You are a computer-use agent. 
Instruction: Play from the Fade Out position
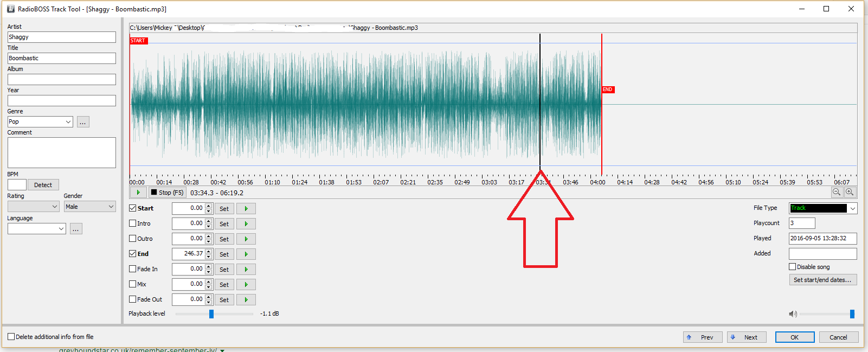point(246,299)
